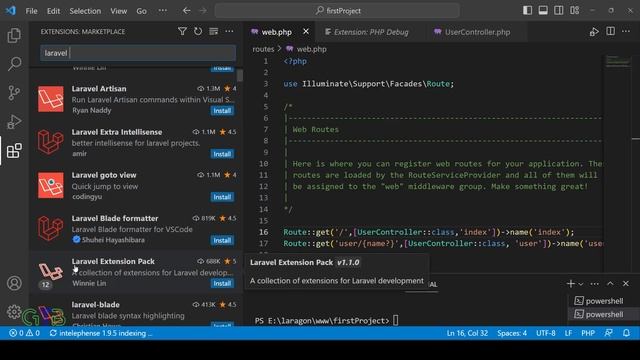Toggle the primary side bar layout icon
The image size is (640, 360).
point(527,11)
